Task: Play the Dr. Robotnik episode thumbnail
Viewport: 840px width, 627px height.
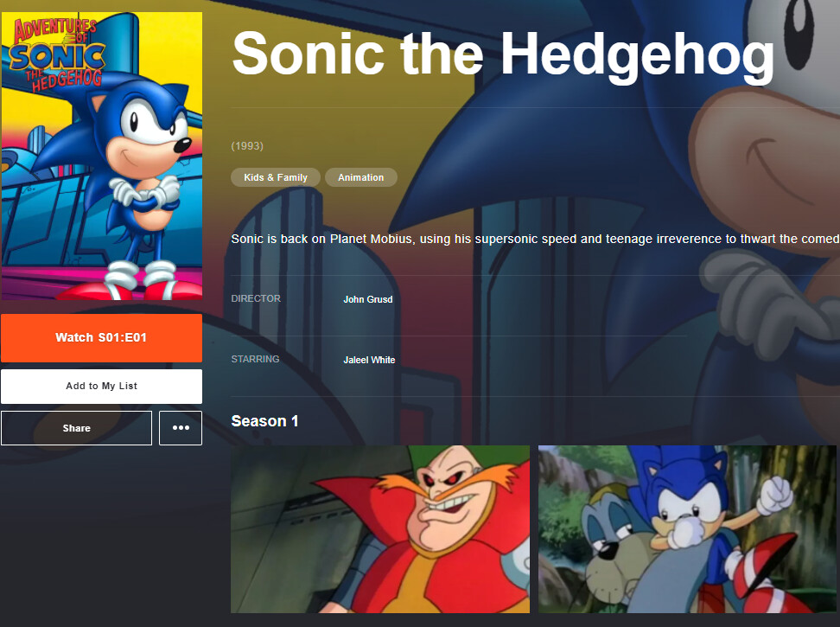Action: (x=380, y=529)
